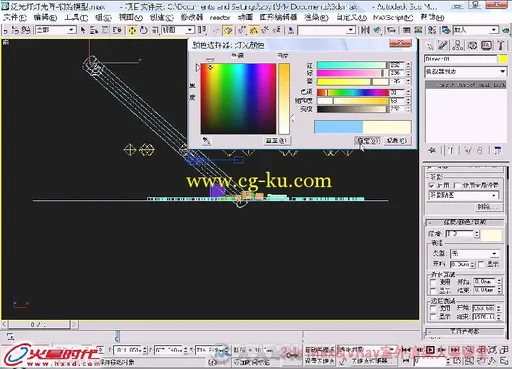Collapse the Intensity/Color/Attenuation rollout
Image resolution: width=512 pixels, height=369 pixels.
pos(466,222)
